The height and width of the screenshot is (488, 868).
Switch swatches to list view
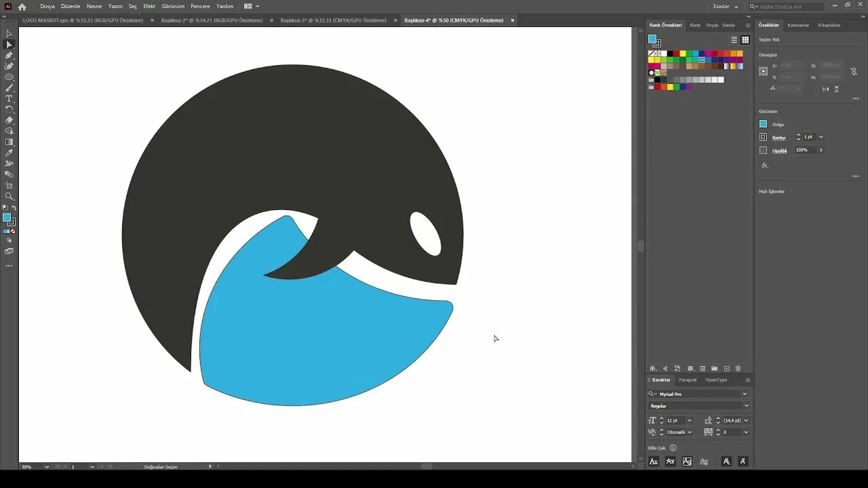(x=734, y=40)
